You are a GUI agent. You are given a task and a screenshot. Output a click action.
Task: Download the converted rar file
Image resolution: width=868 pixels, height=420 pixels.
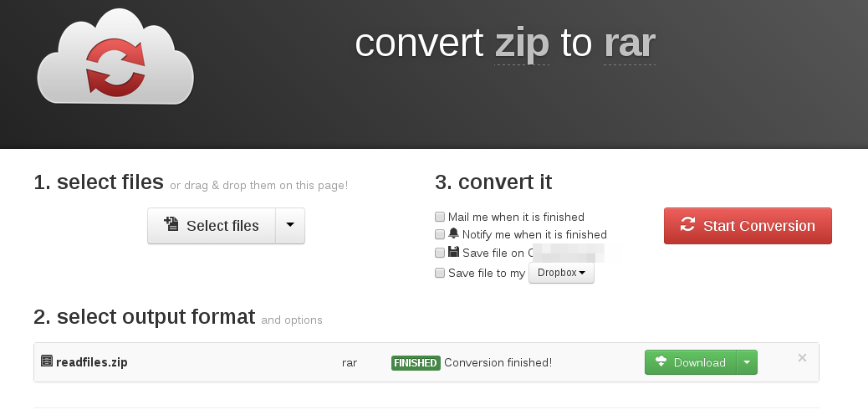coord(691,362)
